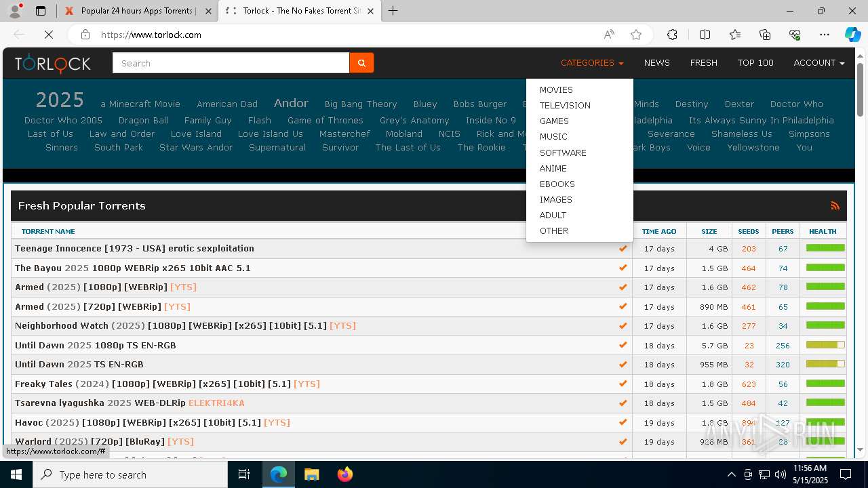Open the Windows Start menu

(16, 474)
